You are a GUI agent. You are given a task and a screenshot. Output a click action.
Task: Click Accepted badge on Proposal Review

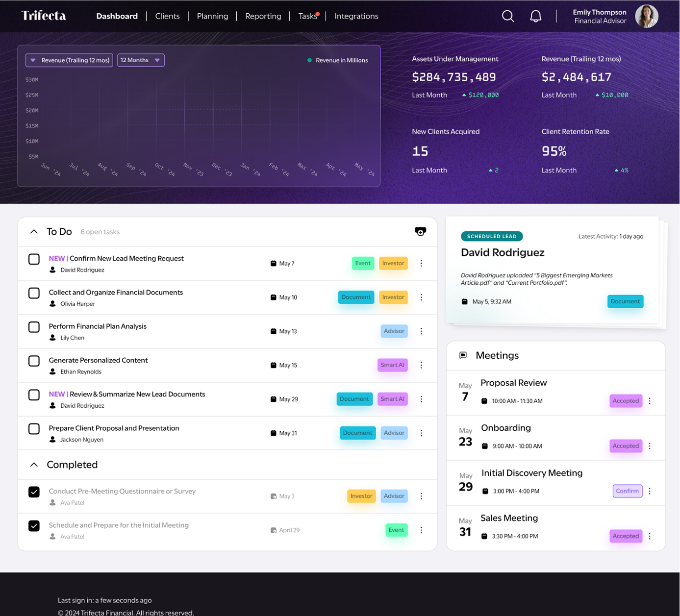[626, 401]
